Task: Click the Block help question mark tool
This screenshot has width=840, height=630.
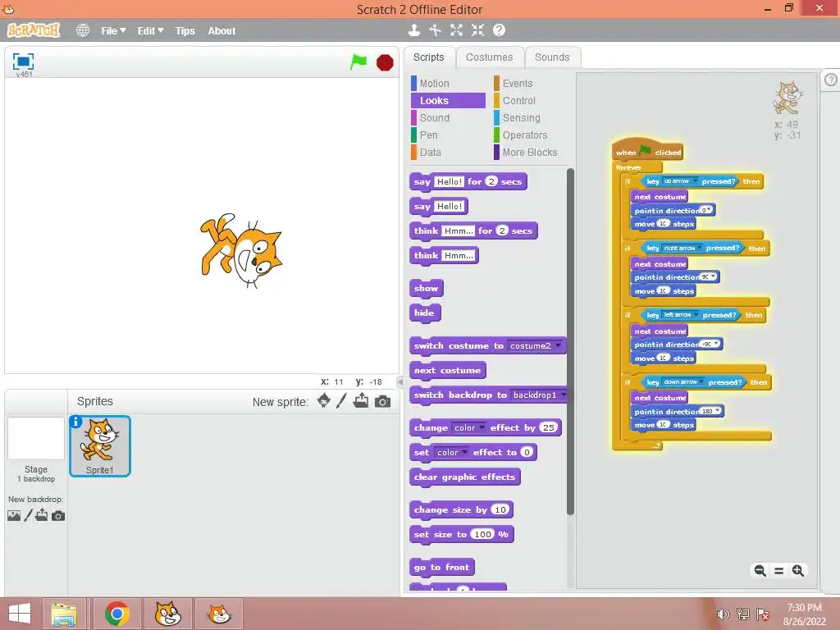Action: pos(499,30)
